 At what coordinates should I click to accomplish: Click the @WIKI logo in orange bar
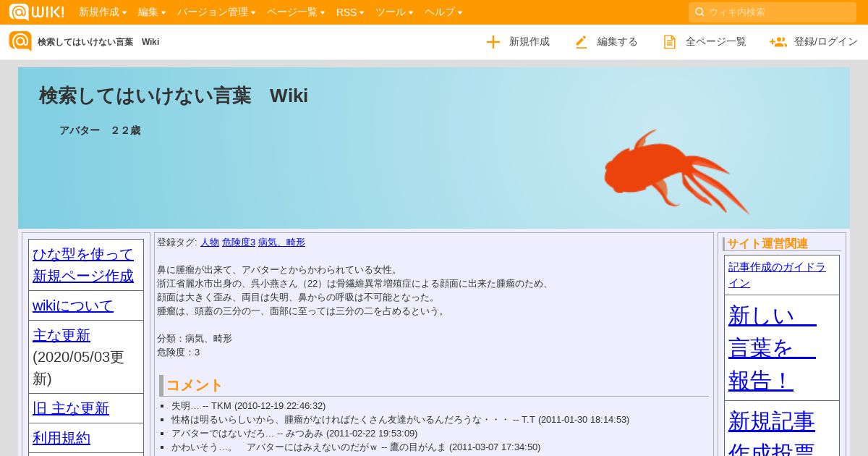coord(36,12)
